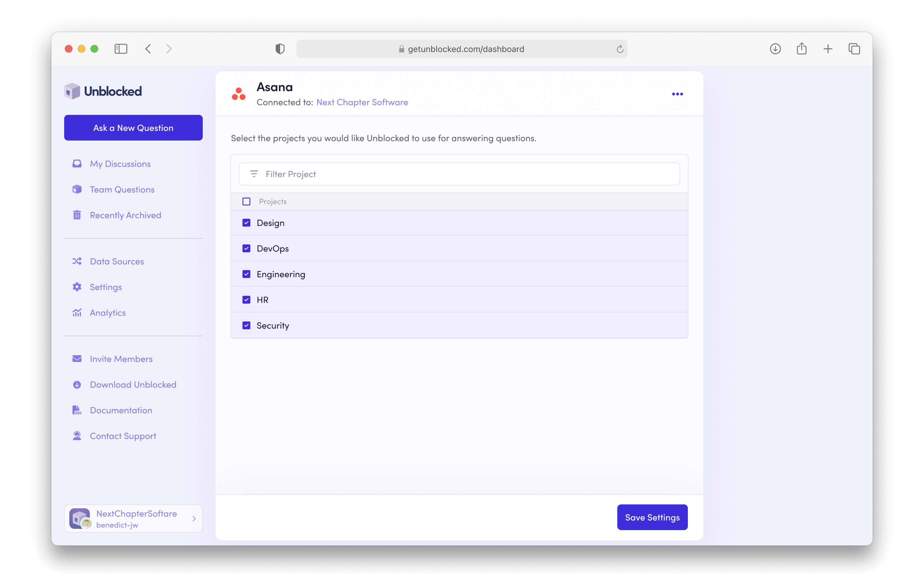Open Team Questions
The width and height of the screenshot is (924, 584).
tap(122, 190)
